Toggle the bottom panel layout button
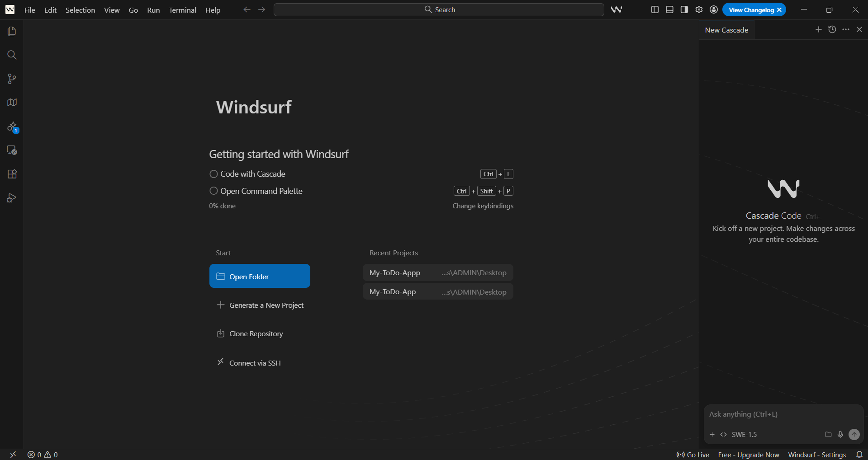 click(669, 10)
